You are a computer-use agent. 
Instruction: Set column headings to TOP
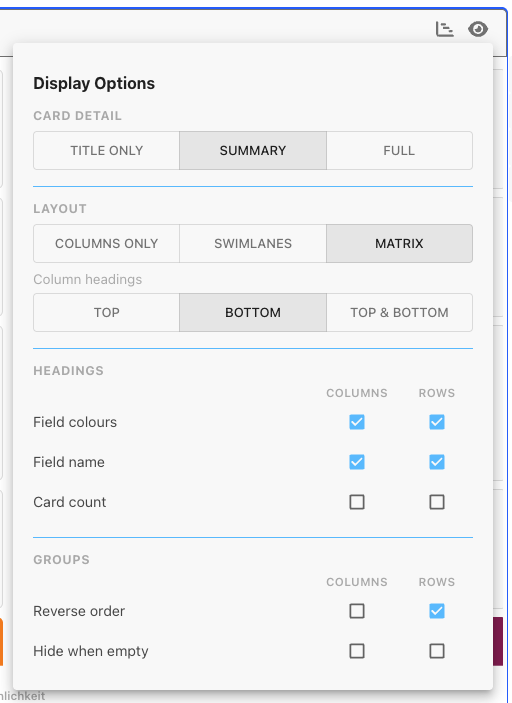(107, 312)
